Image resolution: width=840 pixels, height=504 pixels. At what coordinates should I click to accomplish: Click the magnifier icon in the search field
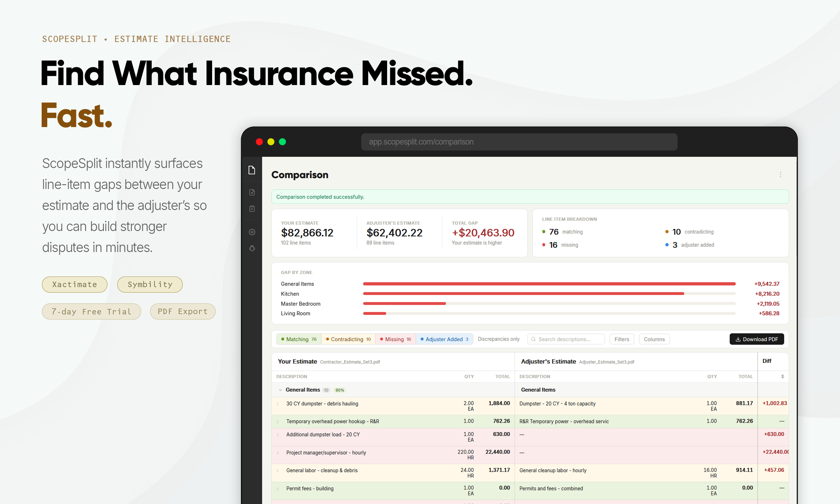[x=533, y=339]
